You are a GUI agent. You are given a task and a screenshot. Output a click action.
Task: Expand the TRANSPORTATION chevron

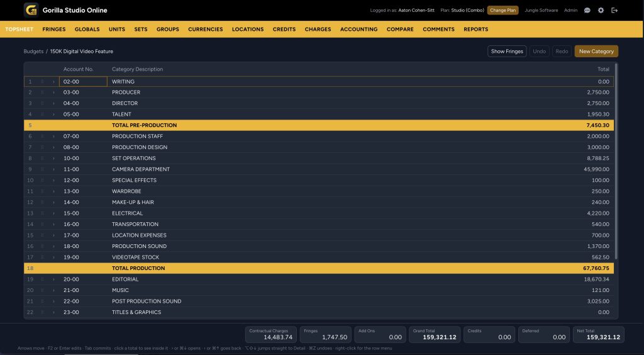coord(53,224)
